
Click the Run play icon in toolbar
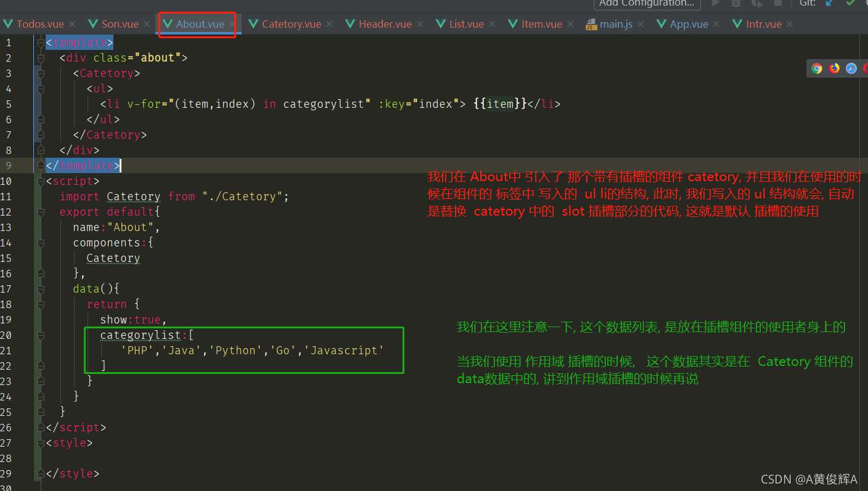[x=716, y=3]
